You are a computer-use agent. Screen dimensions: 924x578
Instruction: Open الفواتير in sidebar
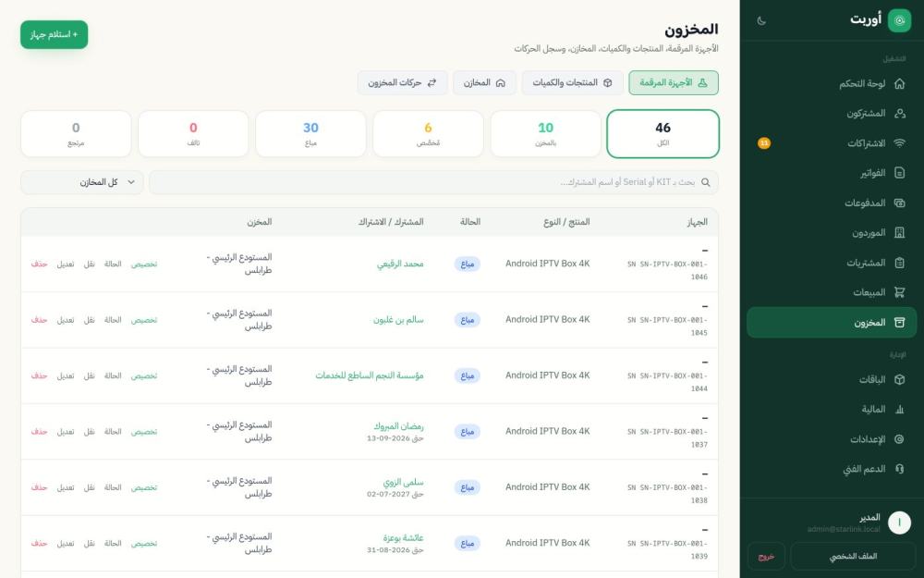coord(832,173)
